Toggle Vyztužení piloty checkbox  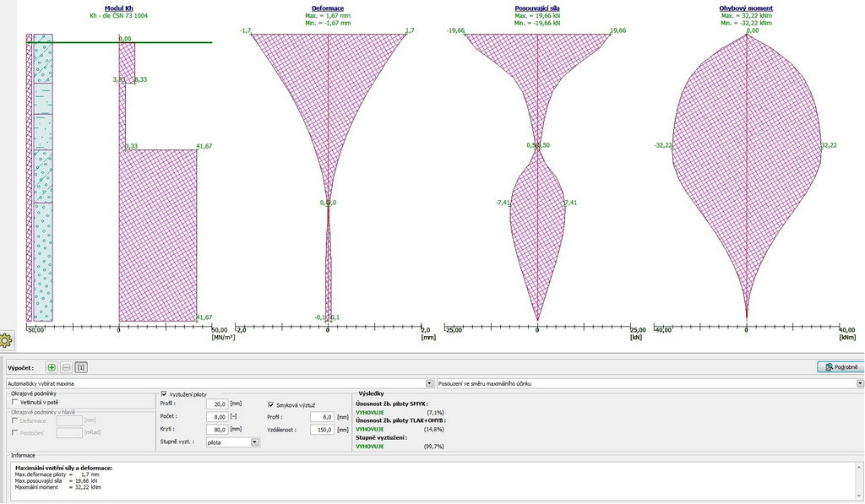164,394
